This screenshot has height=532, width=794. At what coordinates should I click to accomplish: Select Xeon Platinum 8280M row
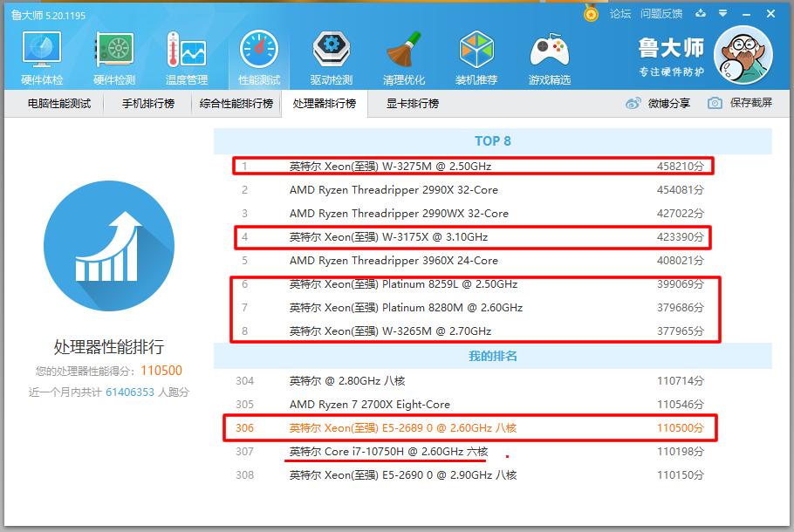(x=493, y=307)
